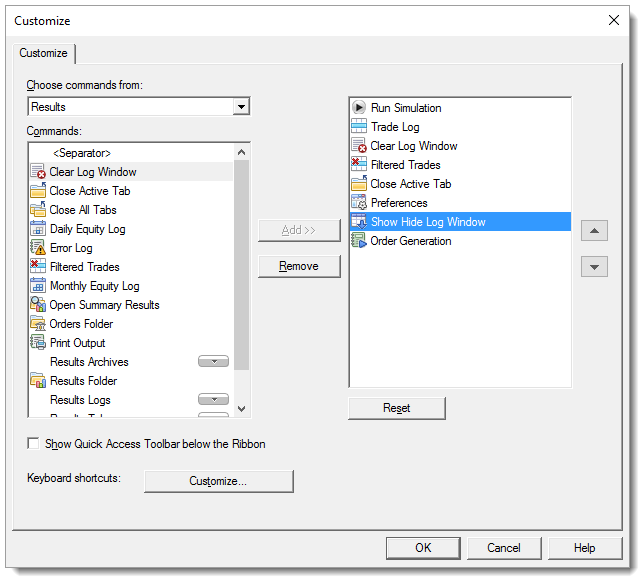639x577 pixels.
Task: Click the Orders Folder icon
Action: [x=38, y=324]
